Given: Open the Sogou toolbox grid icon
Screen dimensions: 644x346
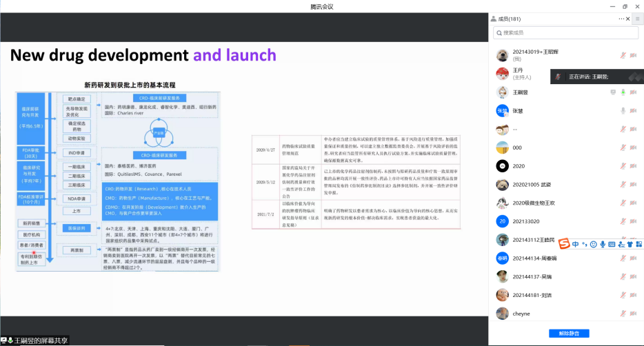Looking at the screenshot, I should pyautogui.click(x=638, y=244).
